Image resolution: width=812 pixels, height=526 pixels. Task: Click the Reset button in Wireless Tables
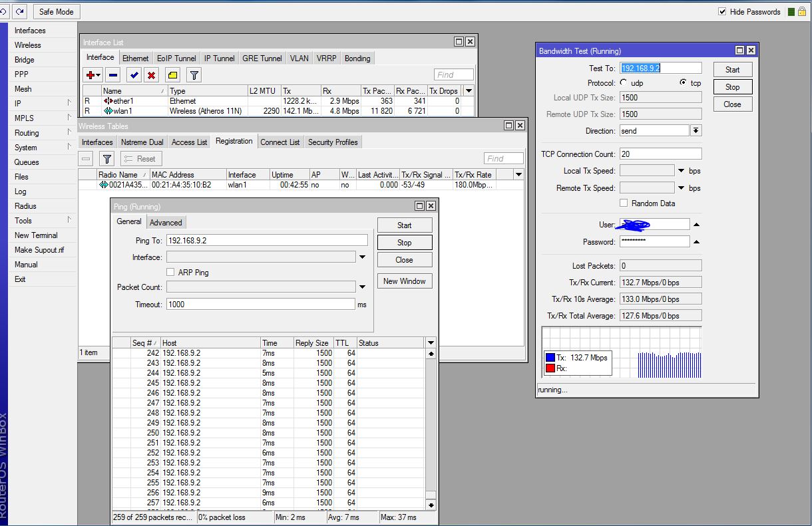(x=141, y=159)
